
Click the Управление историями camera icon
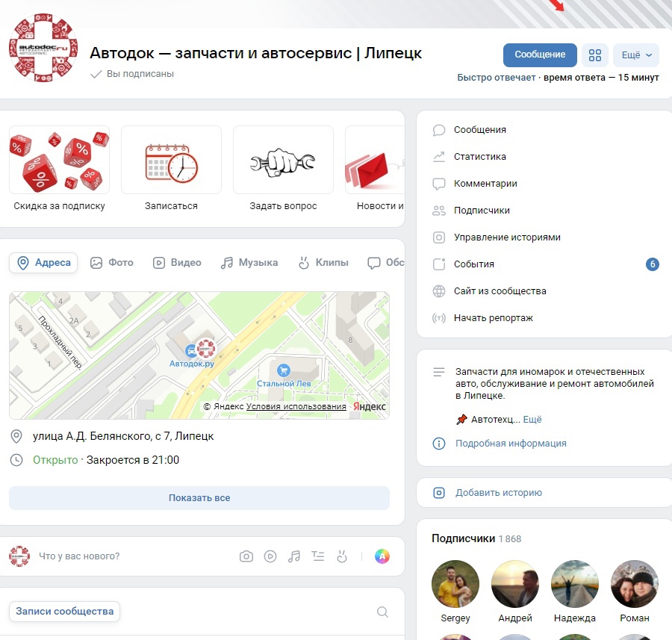(x=439, y=237)
